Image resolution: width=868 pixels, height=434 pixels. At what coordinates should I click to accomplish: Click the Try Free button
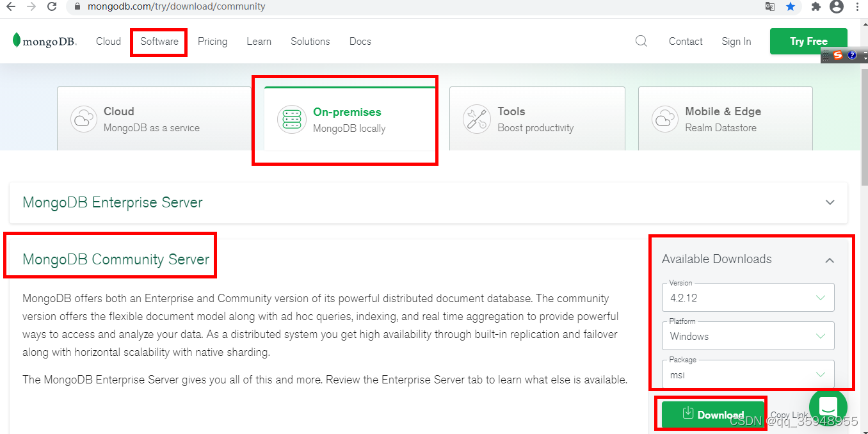point(808,41)
